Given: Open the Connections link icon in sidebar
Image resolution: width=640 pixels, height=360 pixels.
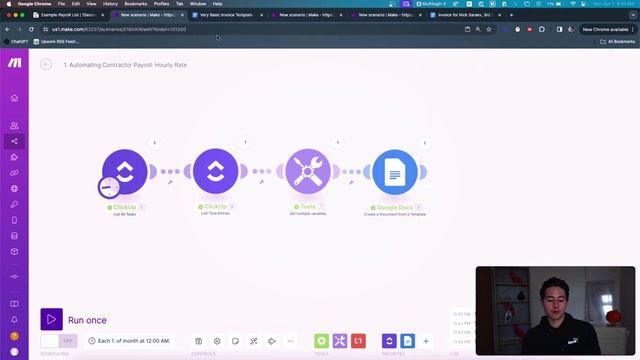Looking at the screenshot, I should click(x=14, y=173).
